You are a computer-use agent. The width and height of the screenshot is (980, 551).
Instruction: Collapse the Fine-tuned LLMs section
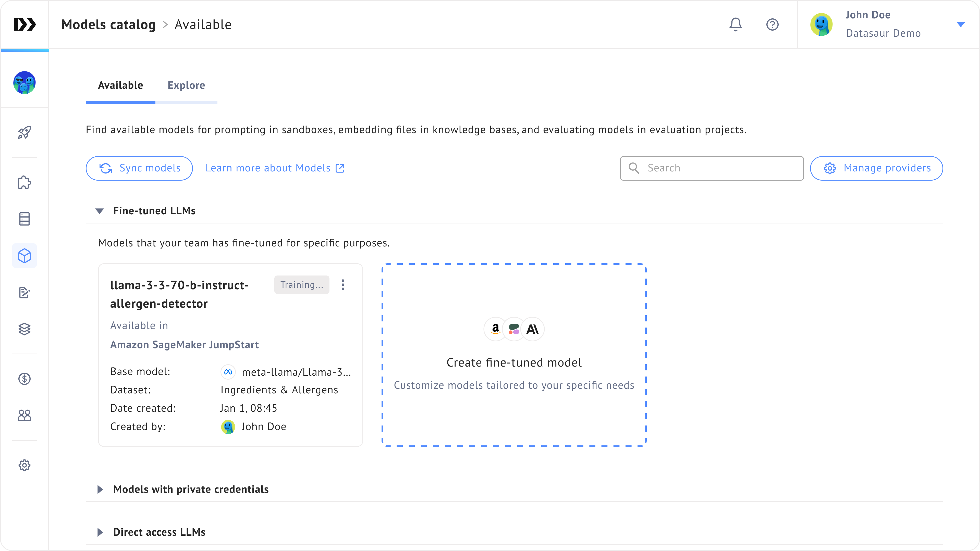[100, 211]
